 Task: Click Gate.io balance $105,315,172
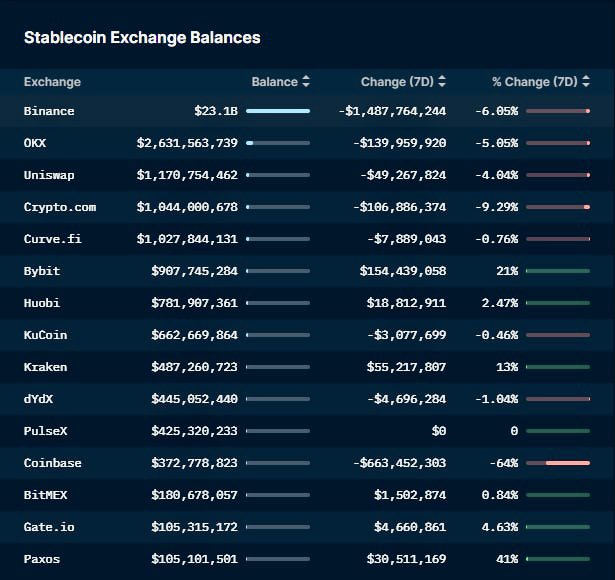[x=195, y=527]
